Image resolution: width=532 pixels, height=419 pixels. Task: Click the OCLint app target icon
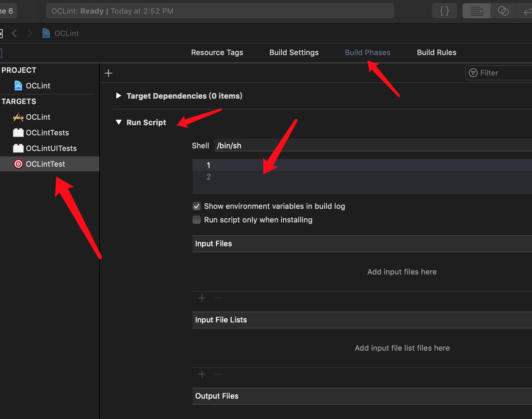coord(18,117)
